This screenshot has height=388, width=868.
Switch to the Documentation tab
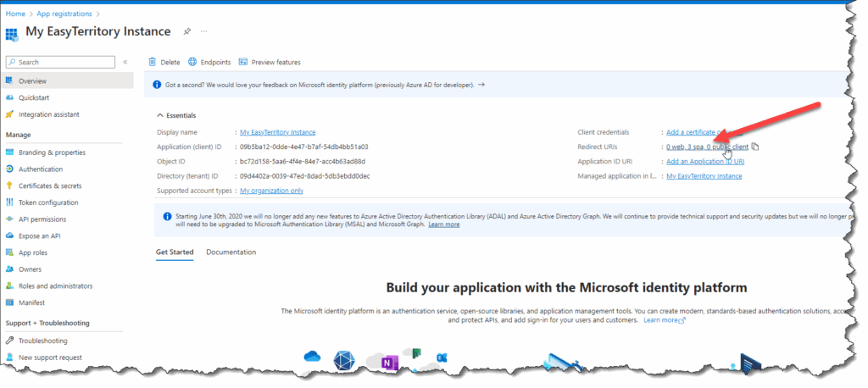[231, 252]
